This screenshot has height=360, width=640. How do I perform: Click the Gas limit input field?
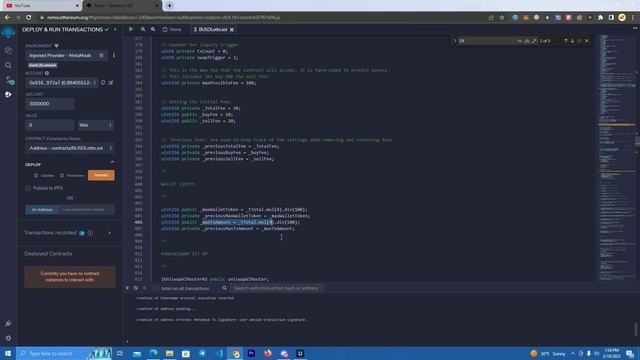50,104
